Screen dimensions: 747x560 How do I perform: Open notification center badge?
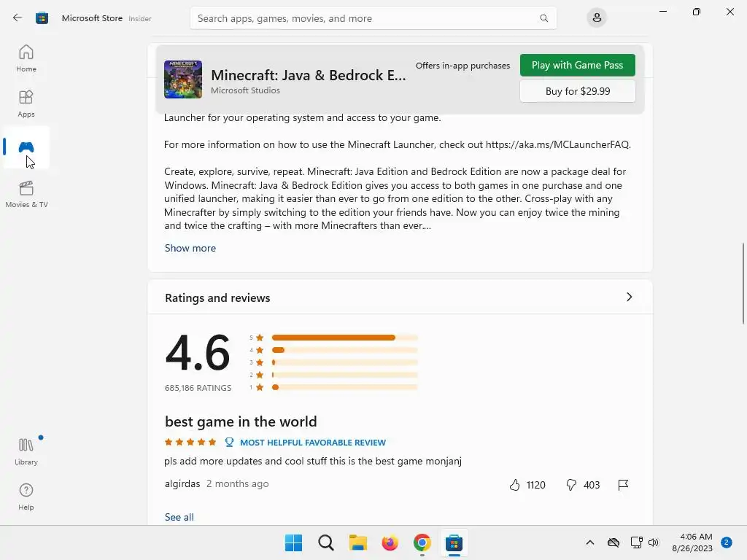pyautogui.click(x=727, y=542)
